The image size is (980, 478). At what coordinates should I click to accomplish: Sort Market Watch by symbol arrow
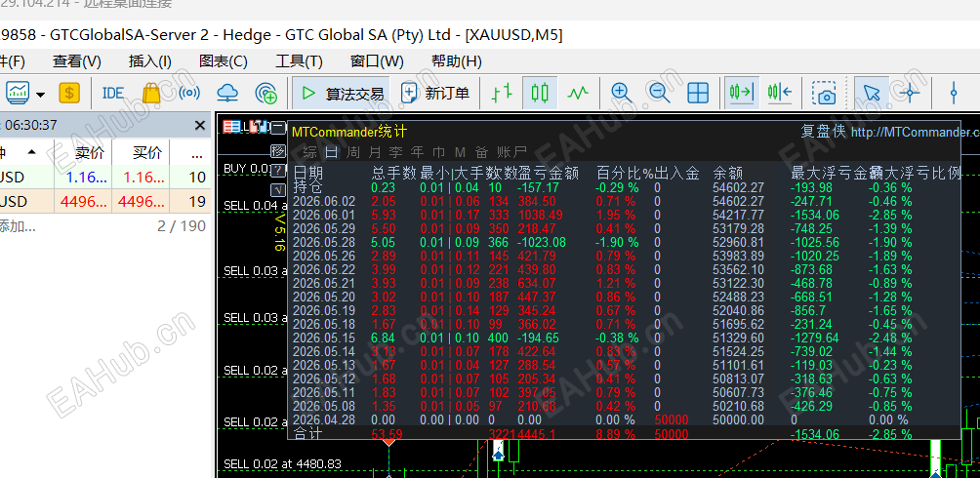tap(31, 152)
